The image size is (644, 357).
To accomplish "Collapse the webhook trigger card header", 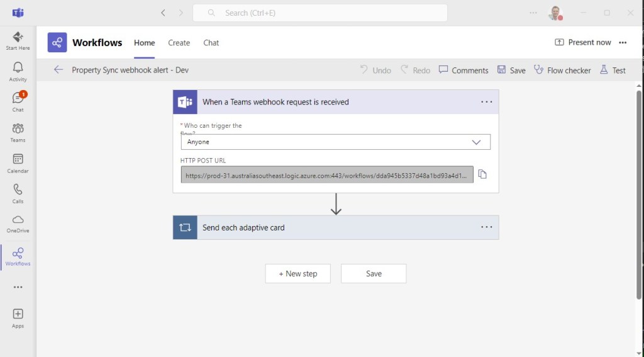I will (336, 102).
